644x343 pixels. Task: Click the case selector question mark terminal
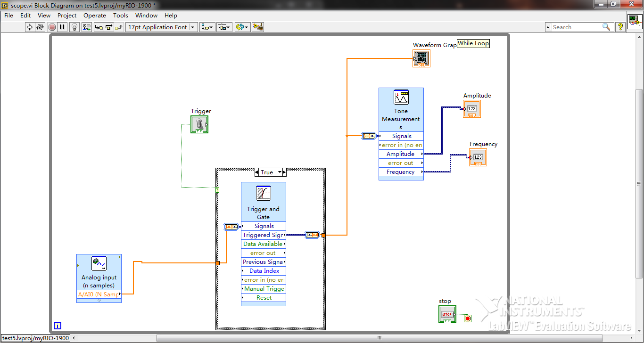217,190
